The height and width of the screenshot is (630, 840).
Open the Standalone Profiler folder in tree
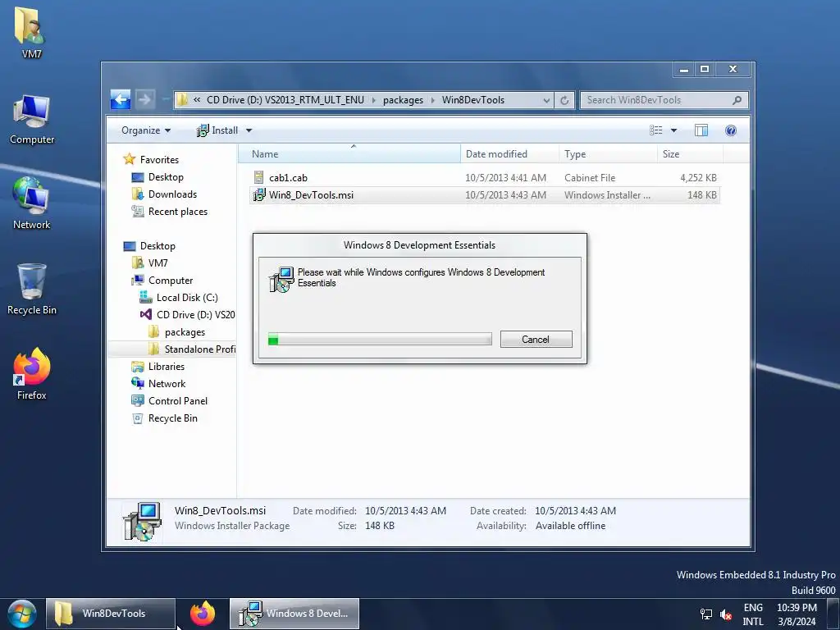199,349
